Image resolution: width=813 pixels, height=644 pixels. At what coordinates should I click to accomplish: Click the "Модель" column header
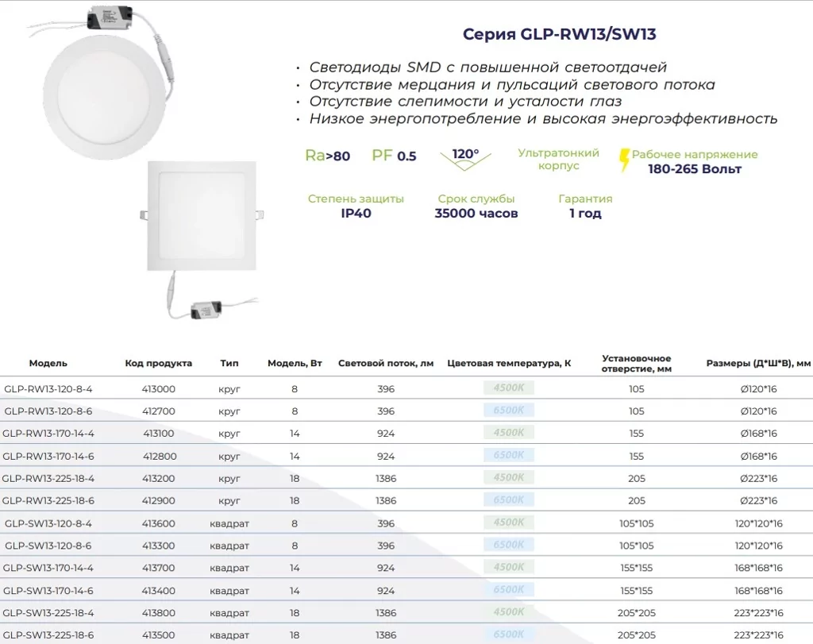(48, 363)
